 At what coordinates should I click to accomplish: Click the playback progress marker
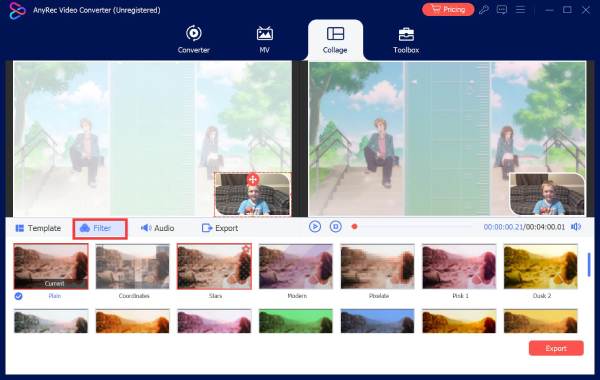point(354,227)
